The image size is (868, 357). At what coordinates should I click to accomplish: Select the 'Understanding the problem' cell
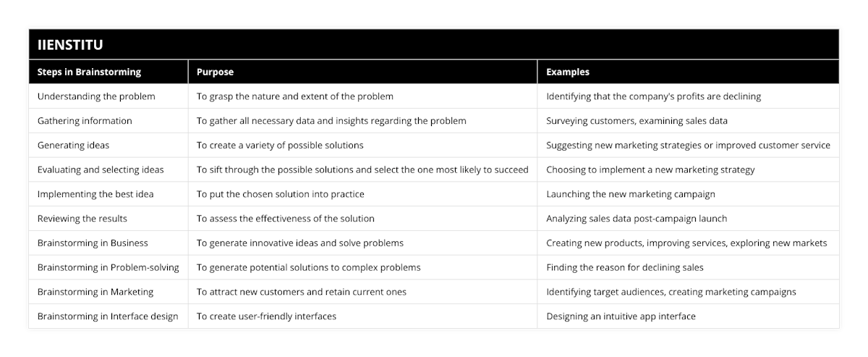pos(96,96)
